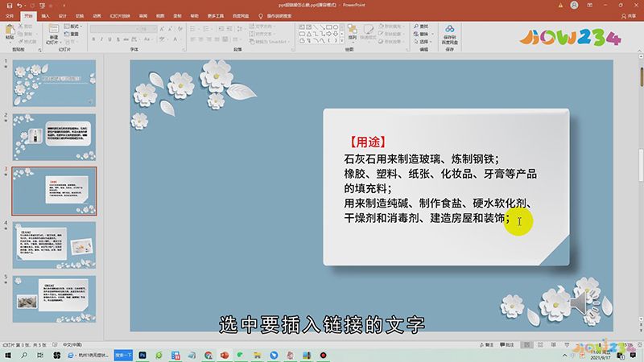Click the Undo arrow icon
The image size is (644, 362).
click(19, 6)
